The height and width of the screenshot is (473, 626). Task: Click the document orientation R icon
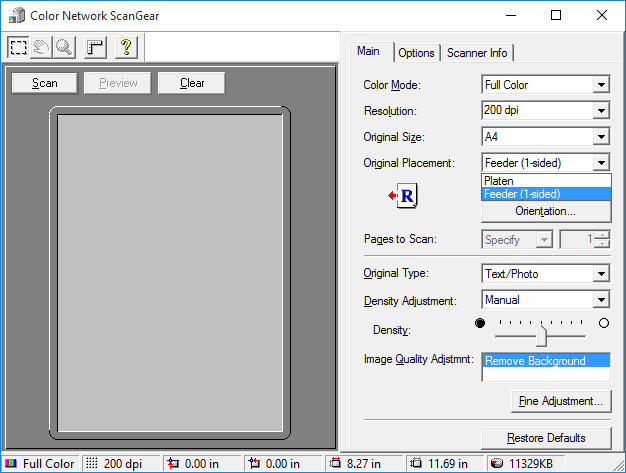point(405,196)
